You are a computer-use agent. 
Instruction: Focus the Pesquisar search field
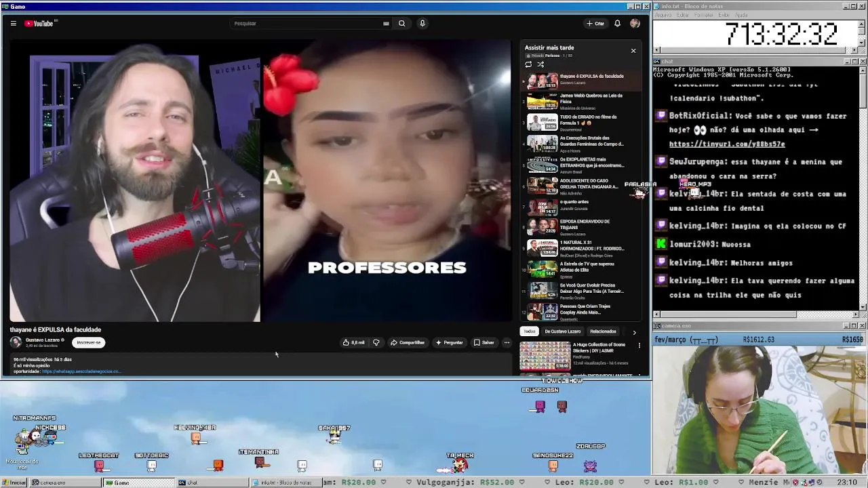305,23
